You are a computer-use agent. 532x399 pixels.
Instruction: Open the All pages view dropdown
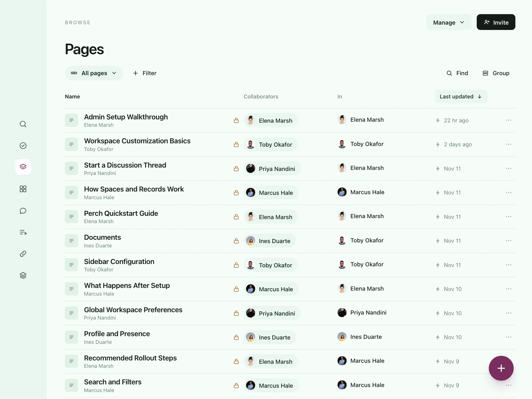94,73
